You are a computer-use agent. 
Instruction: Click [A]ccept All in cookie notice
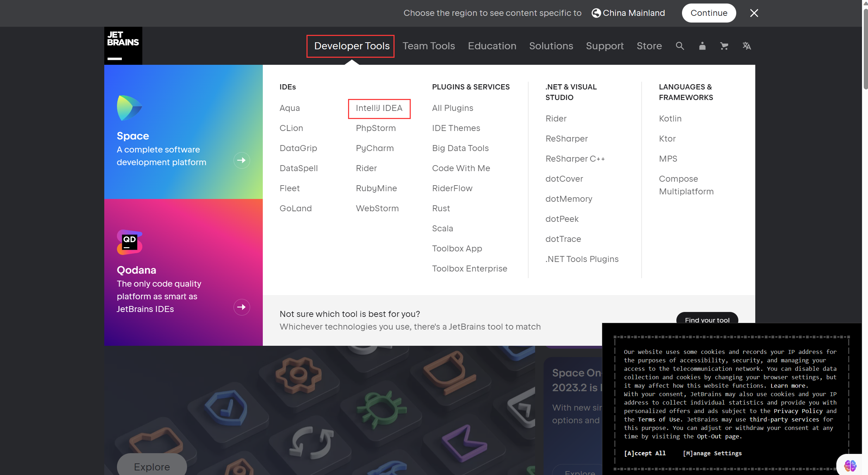pyautogui.click(x=645, y=453)
